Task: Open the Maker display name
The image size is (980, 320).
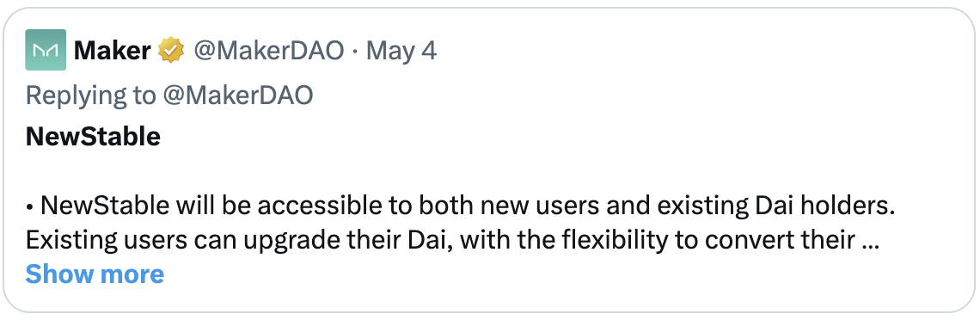Action: point(113,51)
